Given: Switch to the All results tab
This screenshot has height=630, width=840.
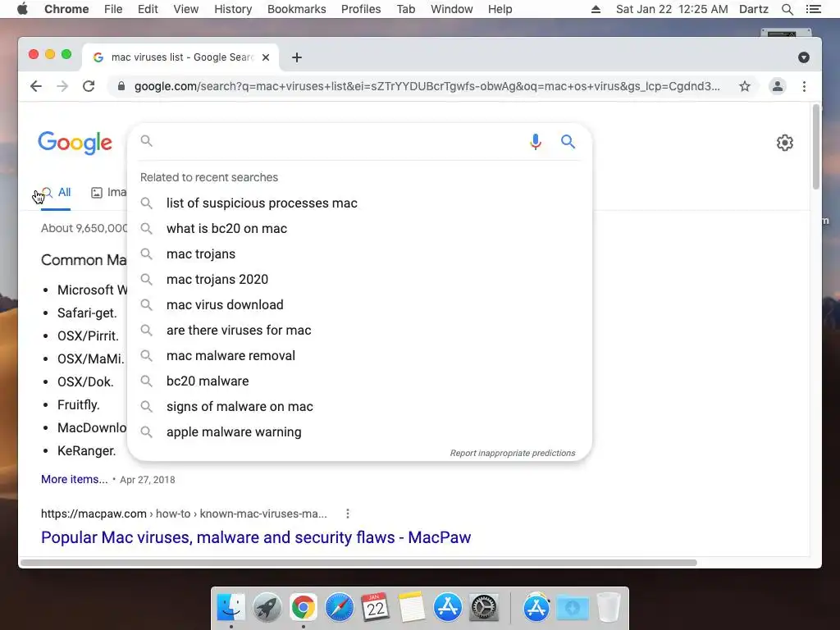Looking at the screenshot, I should (x=56, y=192).
